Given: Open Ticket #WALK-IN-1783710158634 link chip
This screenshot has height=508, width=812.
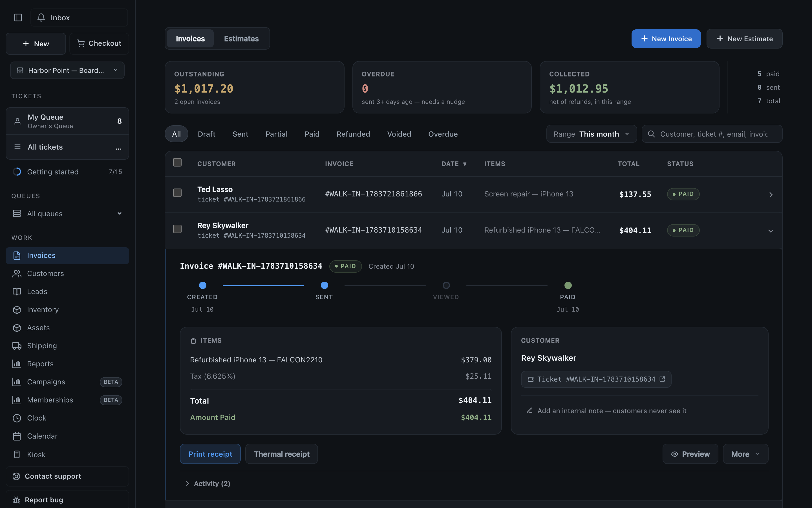Looking at the screenshot, I should (596, 379).
